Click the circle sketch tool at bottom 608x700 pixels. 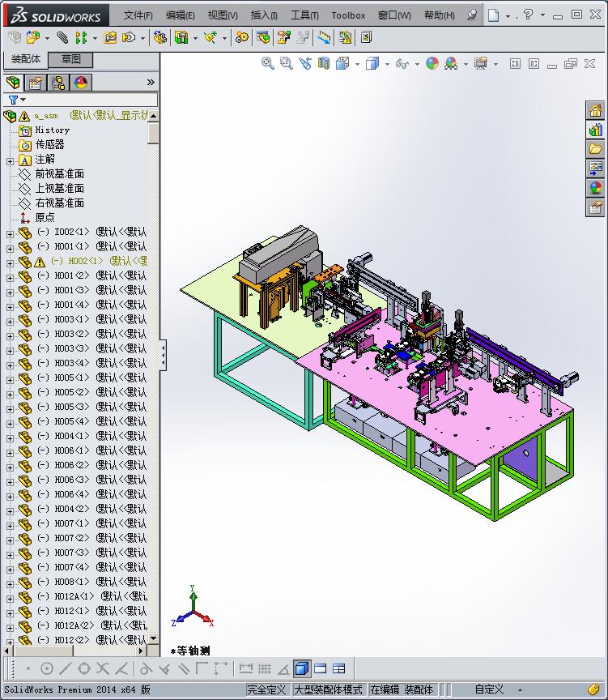click(x=47, y=668)
